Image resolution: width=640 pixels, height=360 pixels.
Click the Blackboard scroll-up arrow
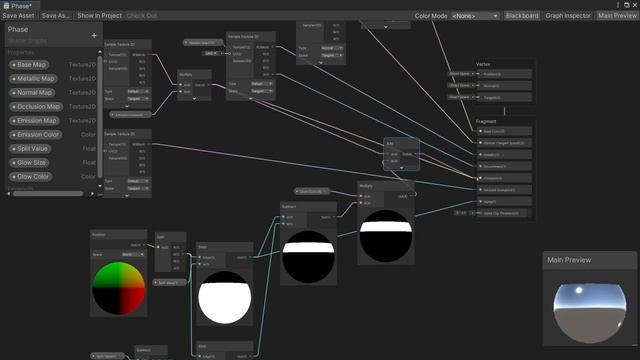coord(100,52)
